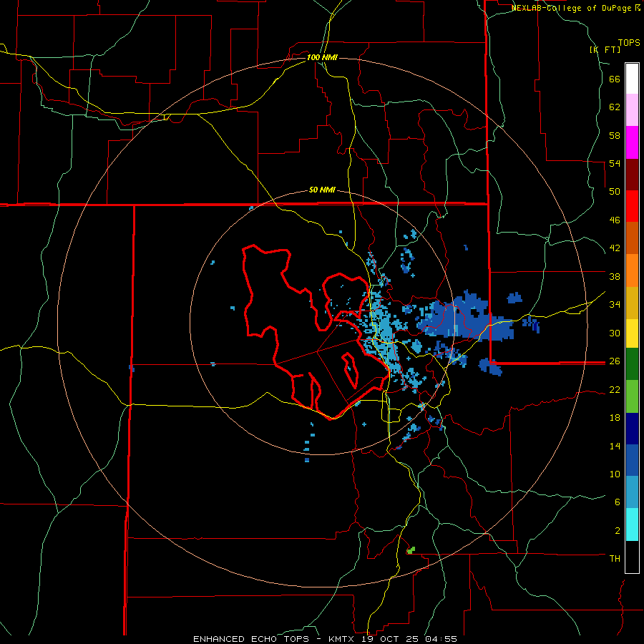Click the "38" scale value
644x644 pixels.
(x=615, y=276)
